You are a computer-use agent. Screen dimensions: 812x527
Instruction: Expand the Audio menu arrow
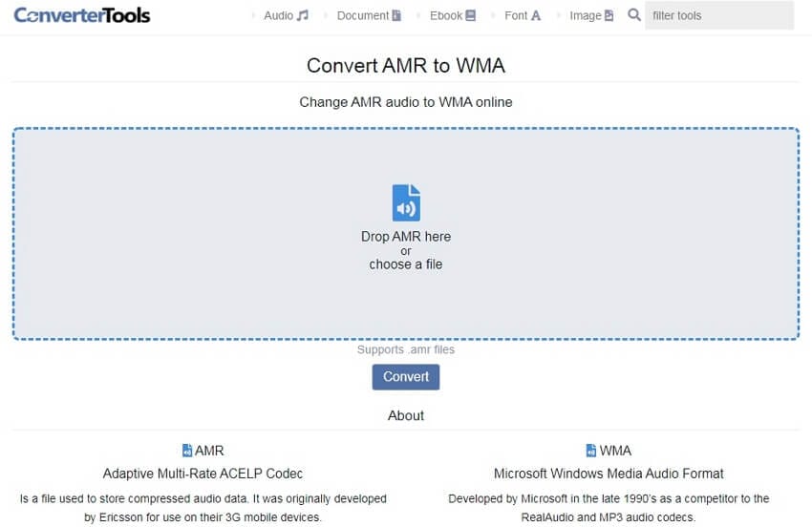[x=253, y=15]
